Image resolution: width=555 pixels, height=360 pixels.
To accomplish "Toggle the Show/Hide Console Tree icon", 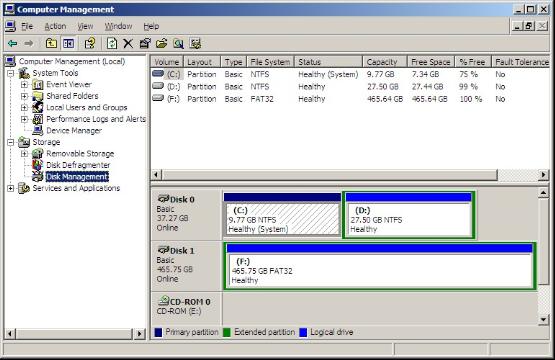I will tap(68, 44).
